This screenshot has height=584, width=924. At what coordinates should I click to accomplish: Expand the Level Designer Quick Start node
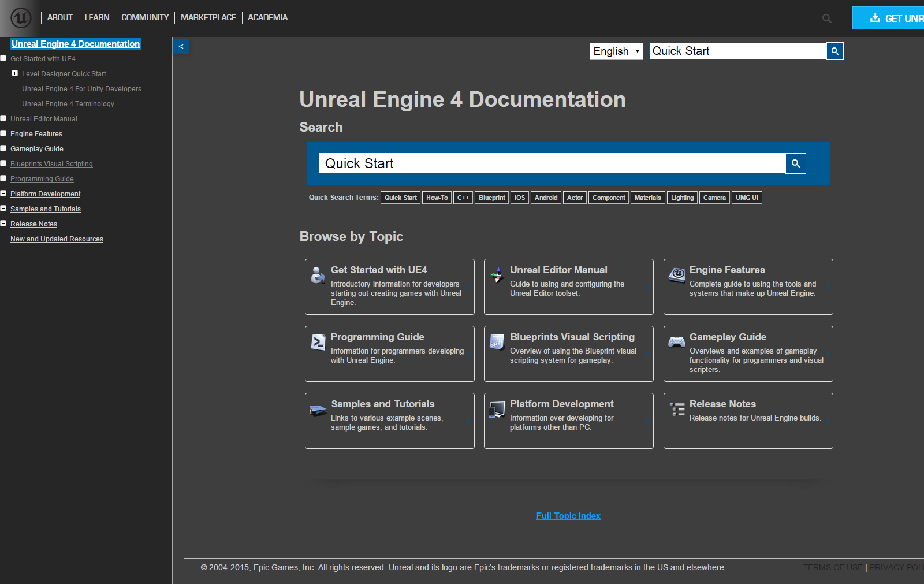pos(14,73)
